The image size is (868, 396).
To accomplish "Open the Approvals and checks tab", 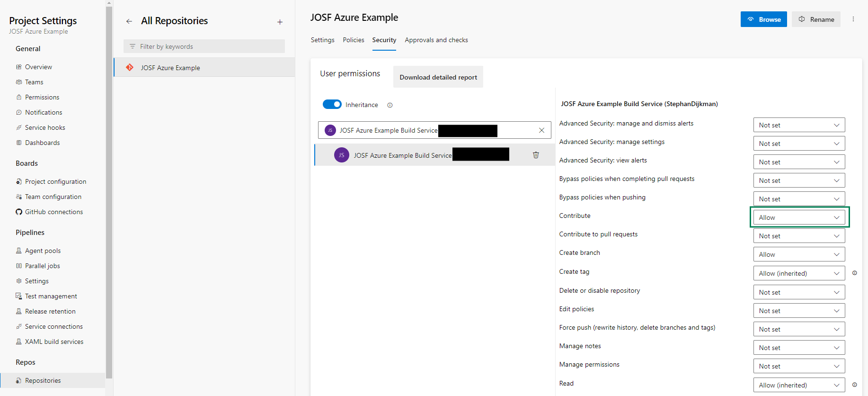I will coord(436,40).
